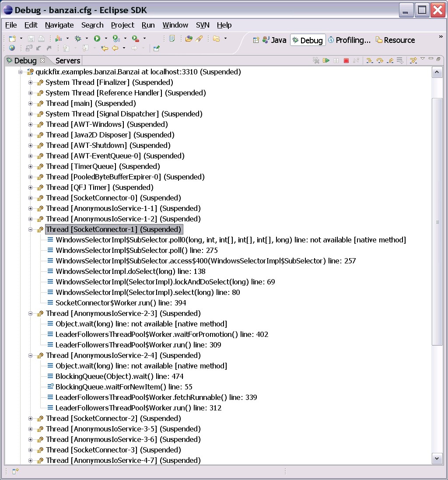448x480 pixels.
Task: Expand Thread [main] node
Action: click(30, 103)
